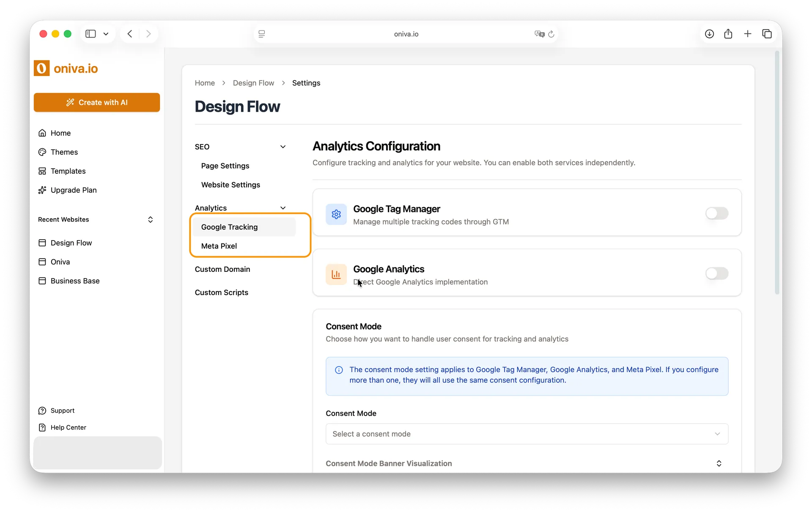Navigate to Home via the breadcrumb

coord(204,83)
